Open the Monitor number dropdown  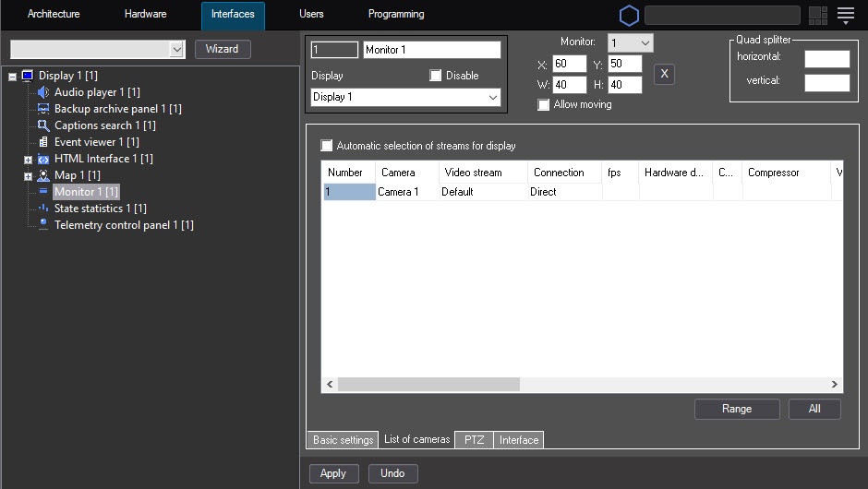[631, 42]
